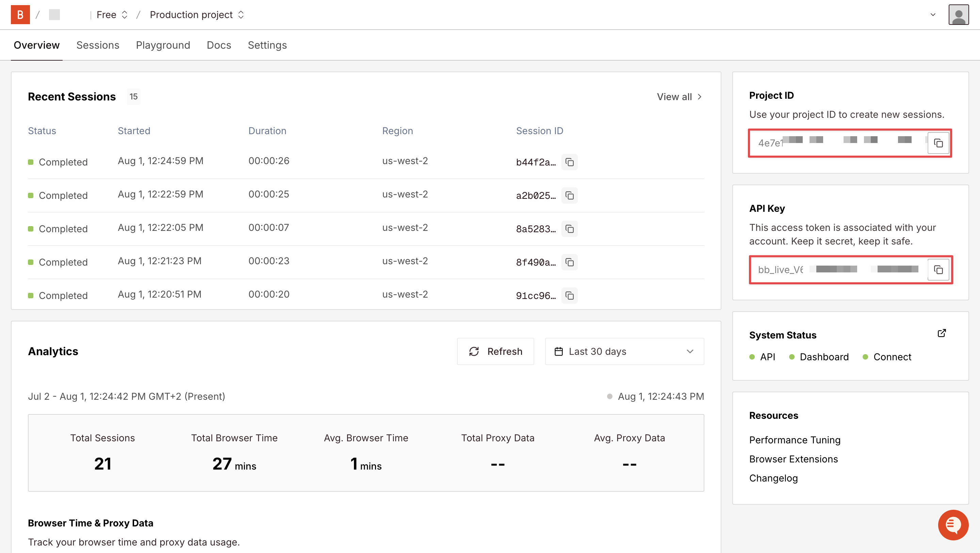Click the Avg. Browser Time 1 mins

(366, 464)
